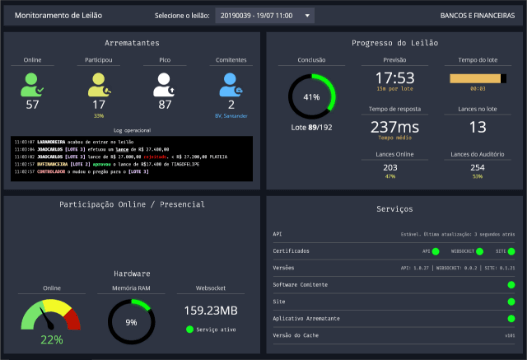Open the auction selection dropdown arrow
Screen dimensions: 527x360
[307, 15]
